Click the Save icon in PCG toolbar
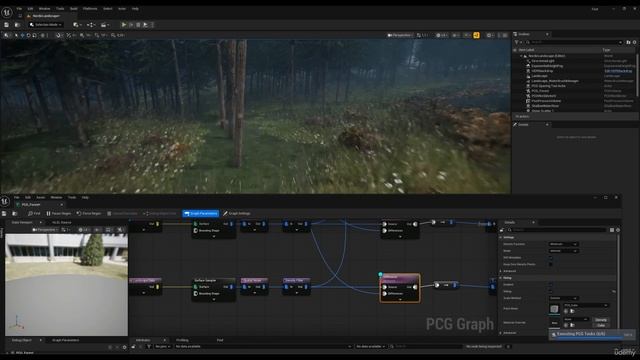Viewport: 640px width, 360px height. 4,213
